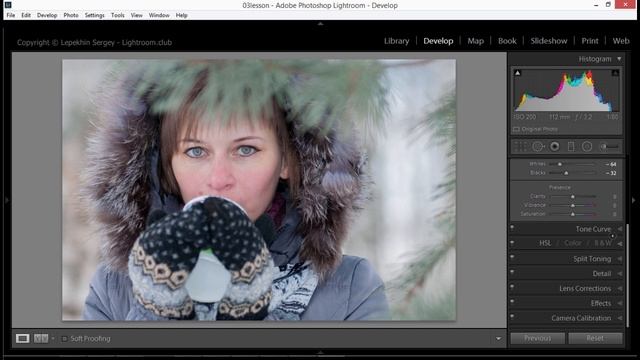Expand the Lens Corrections panel
The height and width of the screenshot is (360, 640).
[620, 289]
